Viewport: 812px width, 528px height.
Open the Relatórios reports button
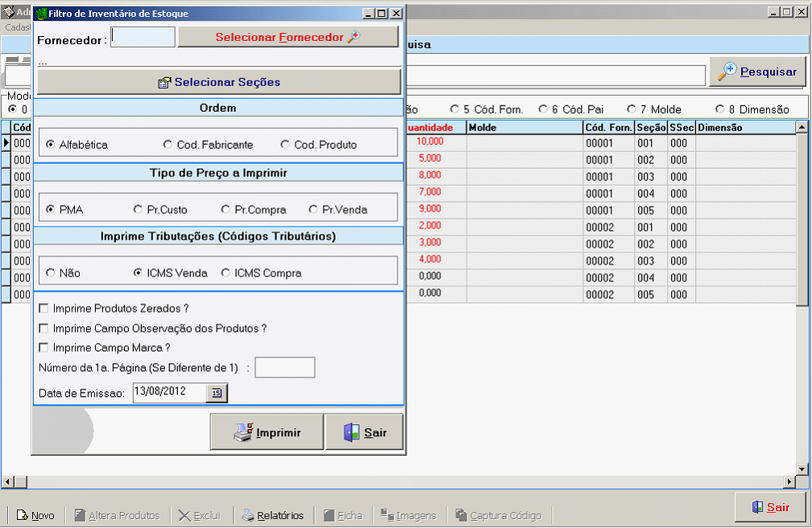tap(272, 515)
